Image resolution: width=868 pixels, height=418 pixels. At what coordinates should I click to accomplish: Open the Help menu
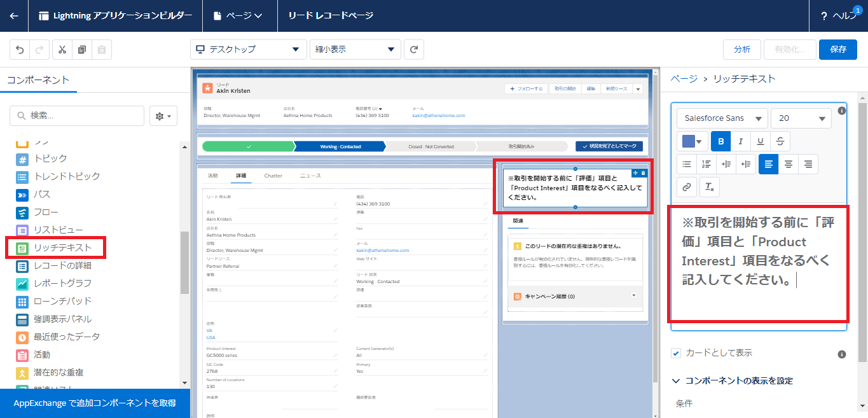839,17
